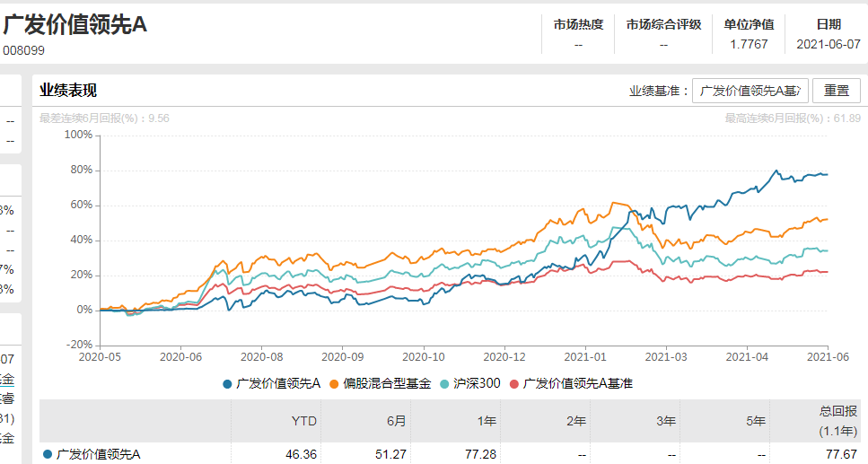Toggle the 沪深300 legend series

coord(470,383)
